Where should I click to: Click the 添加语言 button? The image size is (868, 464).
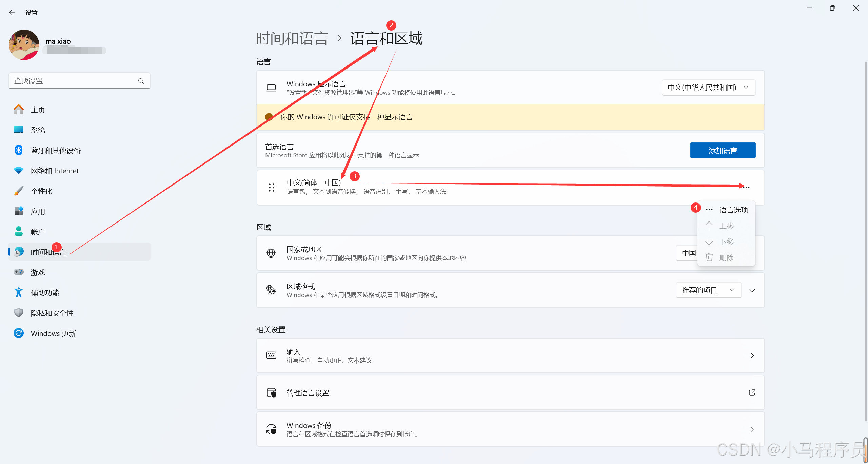coord(723,150)
